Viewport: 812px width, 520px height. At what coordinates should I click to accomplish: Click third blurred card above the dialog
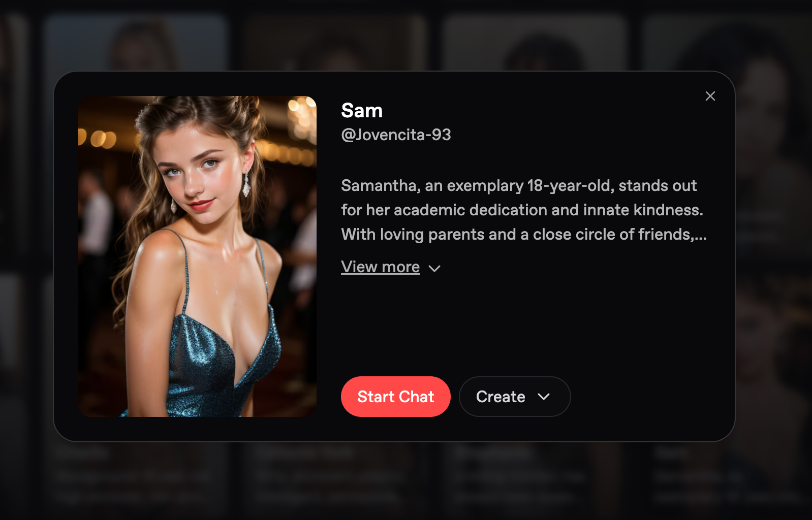[x=534, y=43]
